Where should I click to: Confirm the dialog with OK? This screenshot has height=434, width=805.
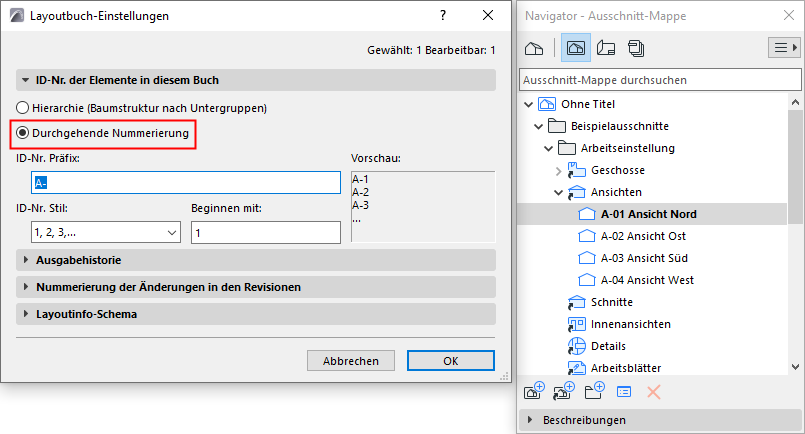click(451, 361)
